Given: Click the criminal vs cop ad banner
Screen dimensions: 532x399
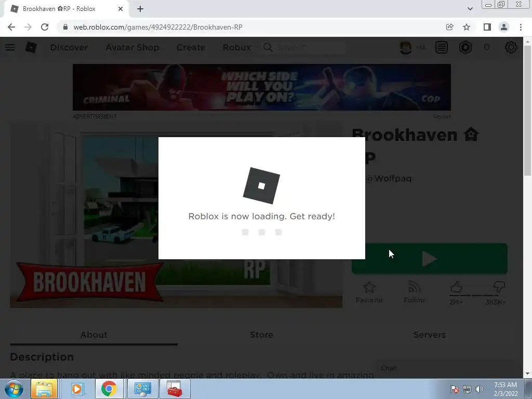Looking at the screenshot, I should 262,87.
